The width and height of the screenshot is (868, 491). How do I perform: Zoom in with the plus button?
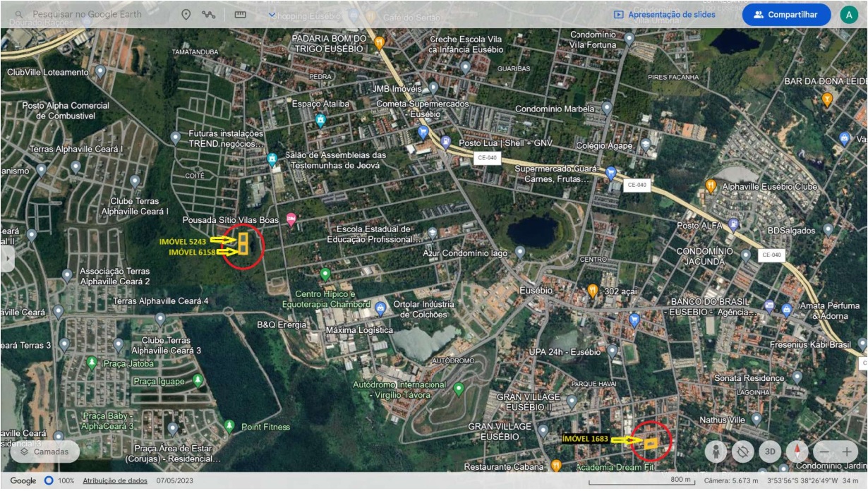pyautogui.click(x=847, y=451)
